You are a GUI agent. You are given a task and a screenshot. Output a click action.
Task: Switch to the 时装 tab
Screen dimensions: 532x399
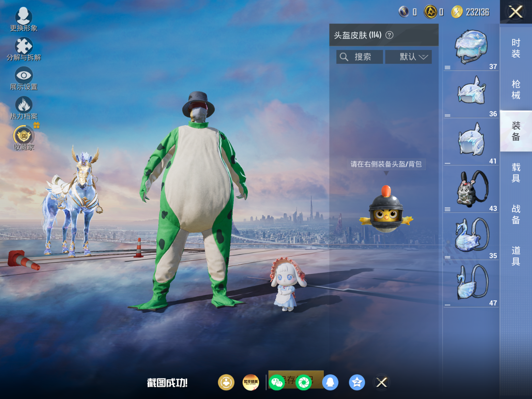coord(516,48)
